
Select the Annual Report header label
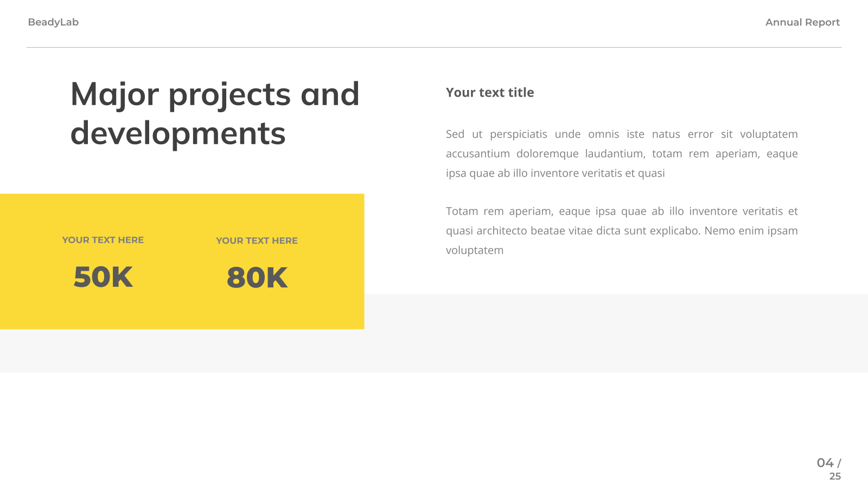click(x=802, y=22)
